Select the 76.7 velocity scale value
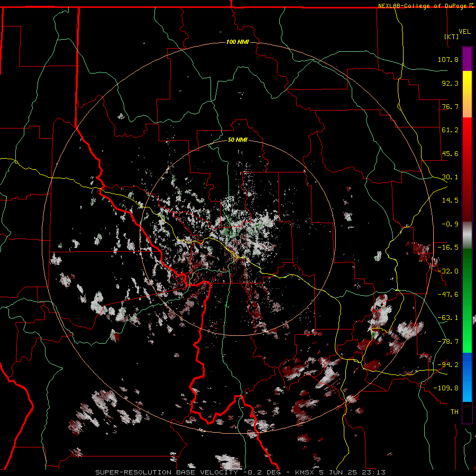Screen dimensions: 476x476 click(450, 106)
